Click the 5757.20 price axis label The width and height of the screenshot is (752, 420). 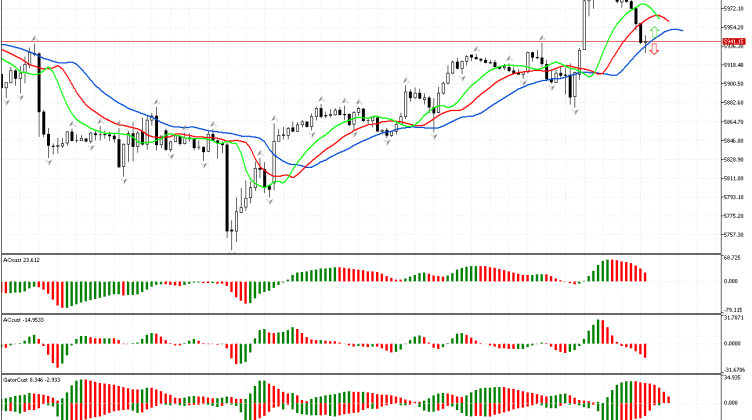click(733, 234)
